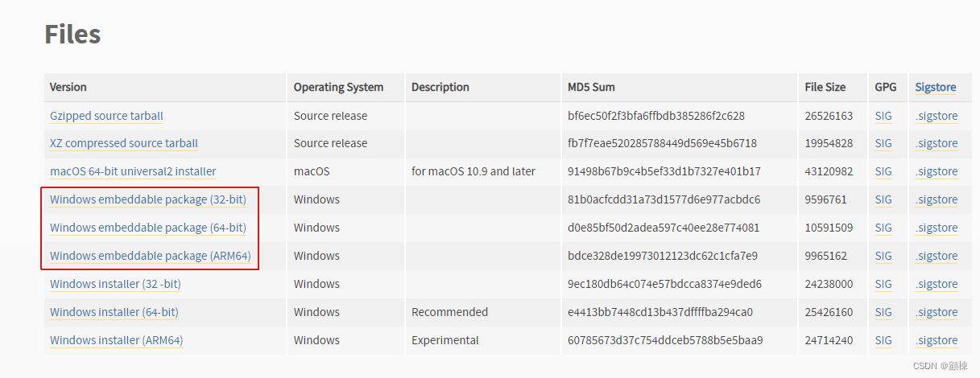Click SIG for Windows installer (64-bit)
980x378 pixels.
point(883,312)
